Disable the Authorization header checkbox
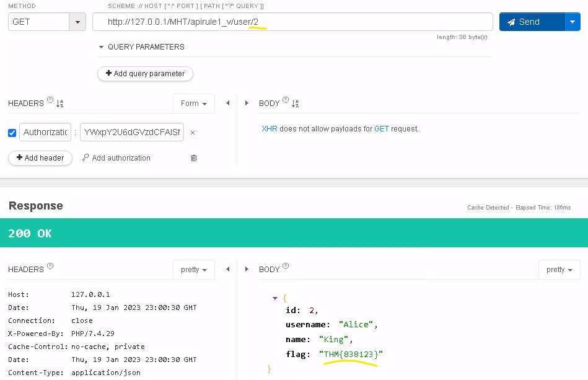This screenshot has height=380, width=588. click(12, 133)
